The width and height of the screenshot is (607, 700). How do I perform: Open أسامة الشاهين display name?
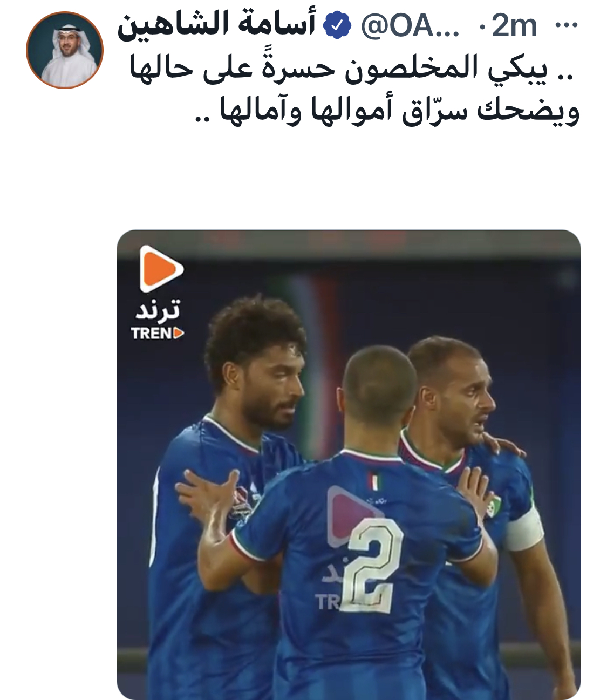(217, 25)
